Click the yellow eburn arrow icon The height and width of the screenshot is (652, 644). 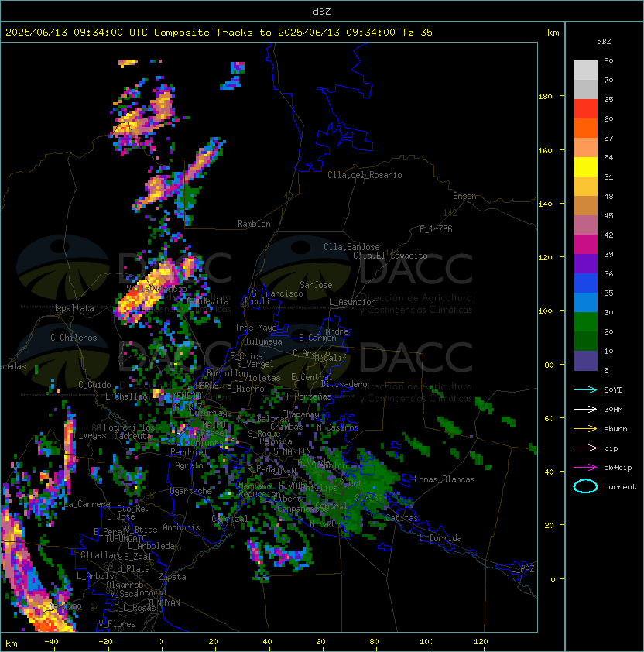click(585, 429)
